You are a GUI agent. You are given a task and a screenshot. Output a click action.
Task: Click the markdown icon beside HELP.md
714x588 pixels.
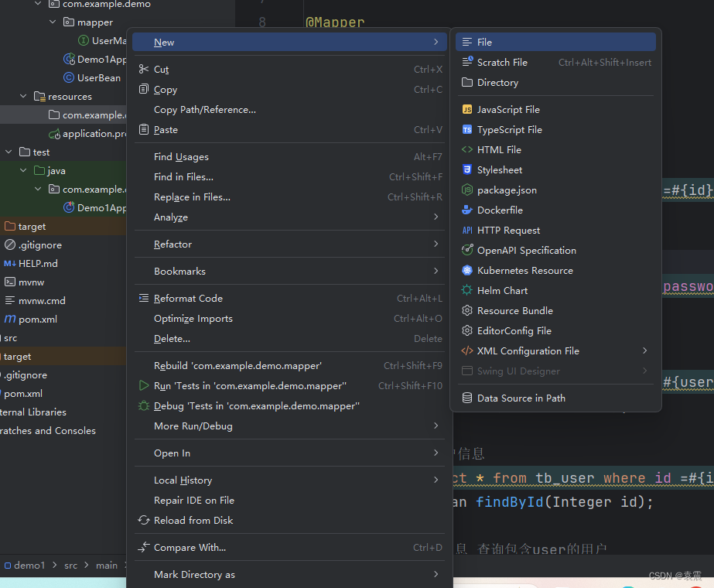pos(9,263)
